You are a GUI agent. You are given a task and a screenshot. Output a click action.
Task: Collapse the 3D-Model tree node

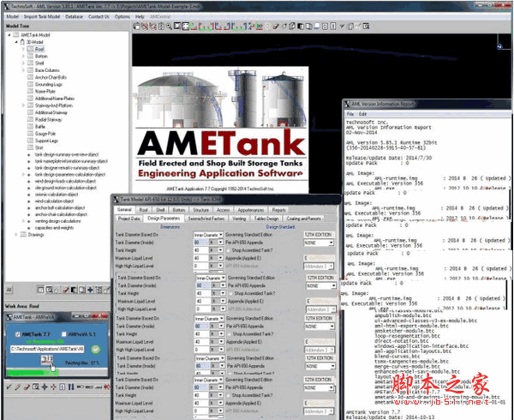click(x=16, y=42)
